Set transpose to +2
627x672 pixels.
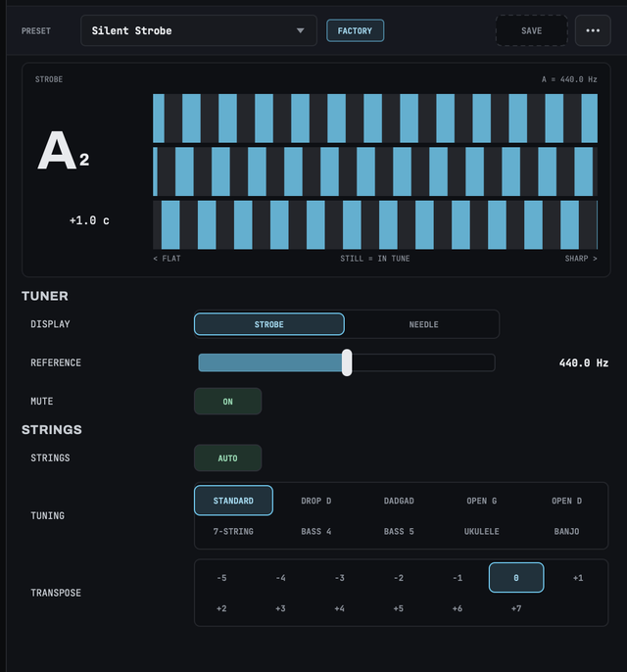[x=221, y=608]
